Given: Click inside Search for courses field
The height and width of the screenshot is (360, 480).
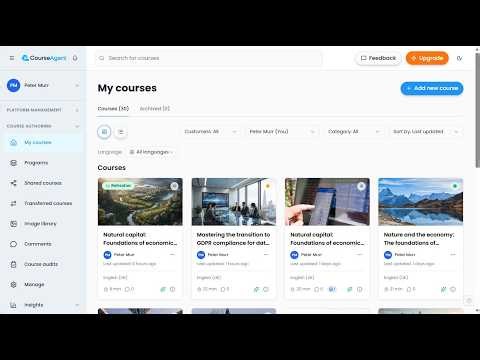Looking at the screenshot, I should pos(208,58).
